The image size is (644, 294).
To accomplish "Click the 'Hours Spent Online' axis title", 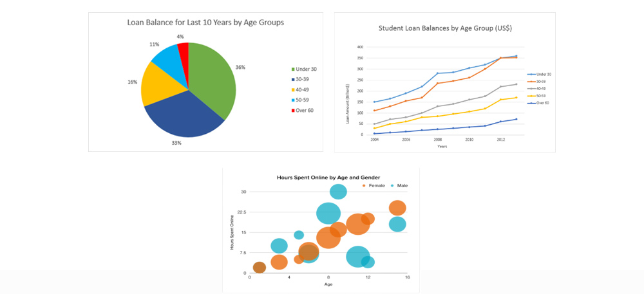I will [x=232, y=232].
